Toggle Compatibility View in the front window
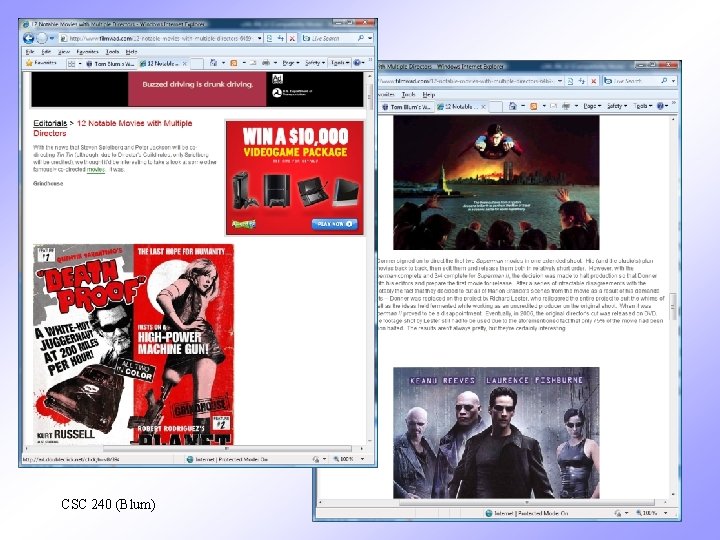This screenshot has width=720, height=540. pos(269,39)
